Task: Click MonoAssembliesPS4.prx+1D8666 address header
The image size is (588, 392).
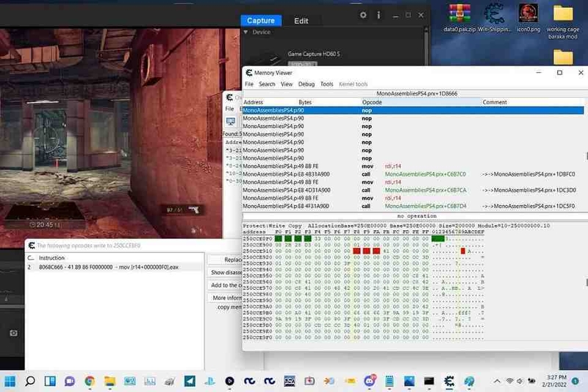Action: point(417,93)
